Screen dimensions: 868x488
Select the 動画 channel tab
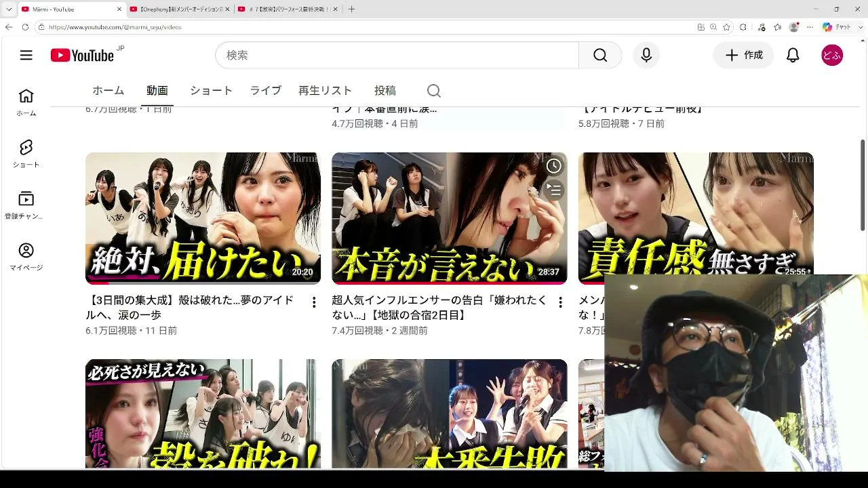[x=157, y=91]
